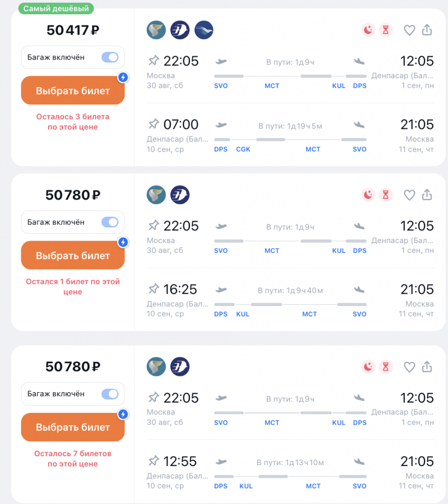Image resolution: width=448 pixels, height=504 pixels.
Task: Favorite the third ticket with heart icon
Action: tap(409, 367)
